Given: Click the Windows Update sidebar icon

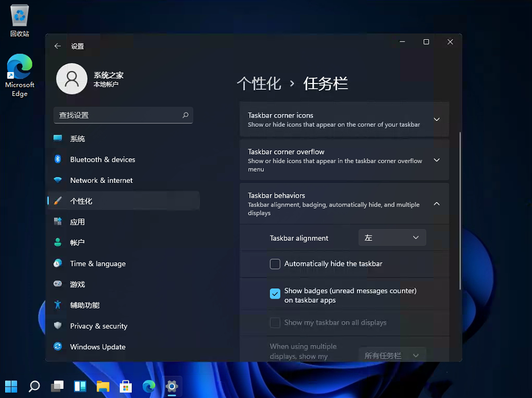Looking at the screenshot, I should tap(57, 346).
